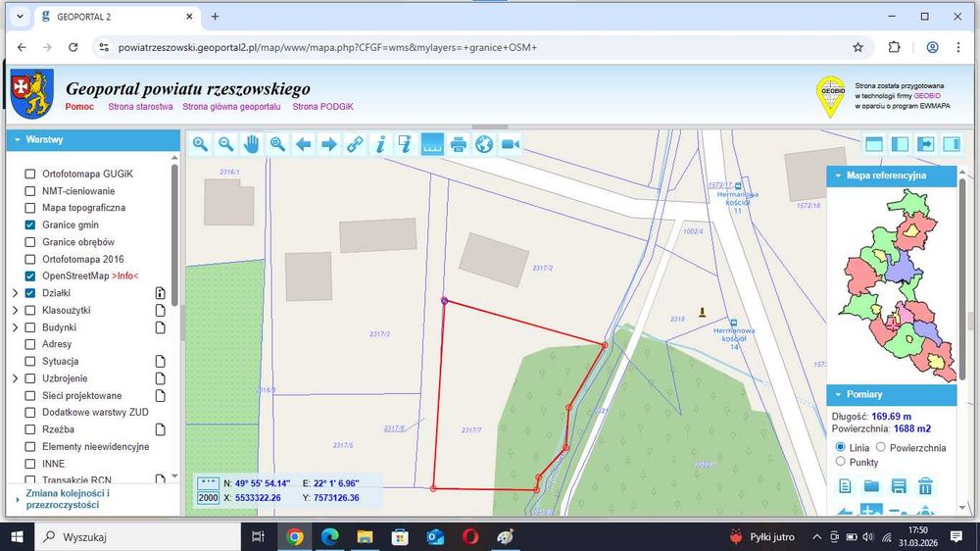
Task: Expand the Uzbrojenie layer tree
Action: click(x=16, y=378)
